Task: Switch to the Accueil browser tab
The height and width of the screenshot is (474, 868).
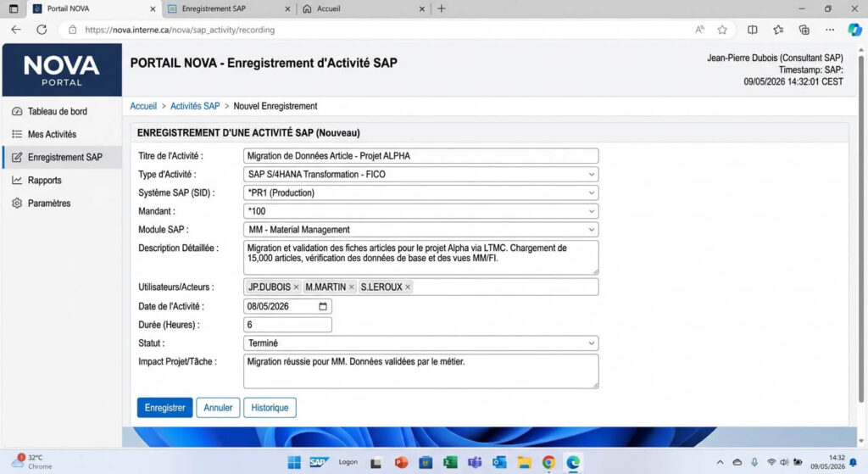Action: tap(364, 8)
